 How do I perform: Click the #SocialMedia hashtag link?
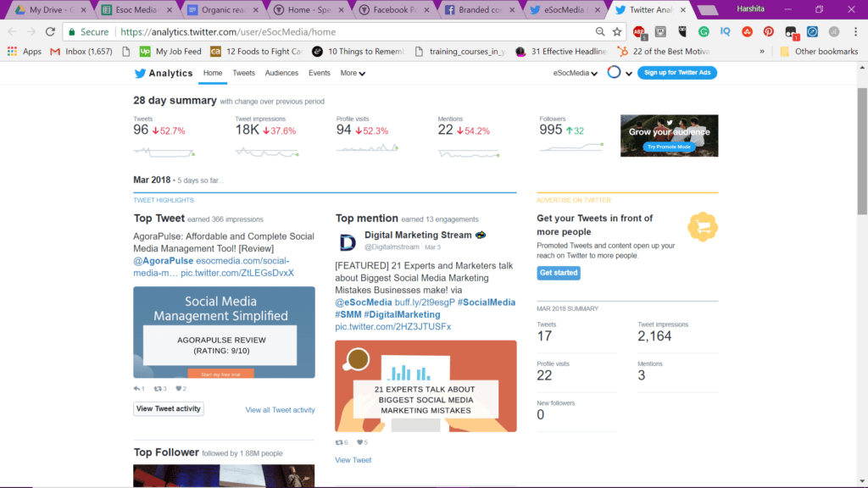[487, 302]
